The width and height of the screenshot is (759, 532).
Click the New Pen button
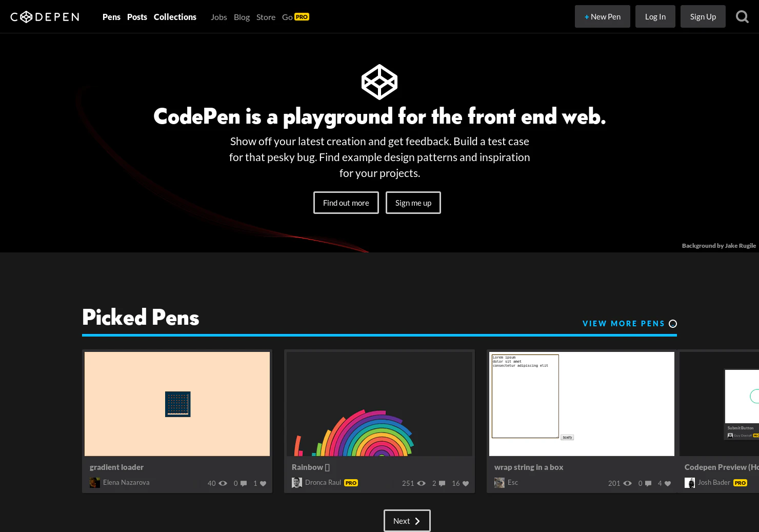click(602, 16)
